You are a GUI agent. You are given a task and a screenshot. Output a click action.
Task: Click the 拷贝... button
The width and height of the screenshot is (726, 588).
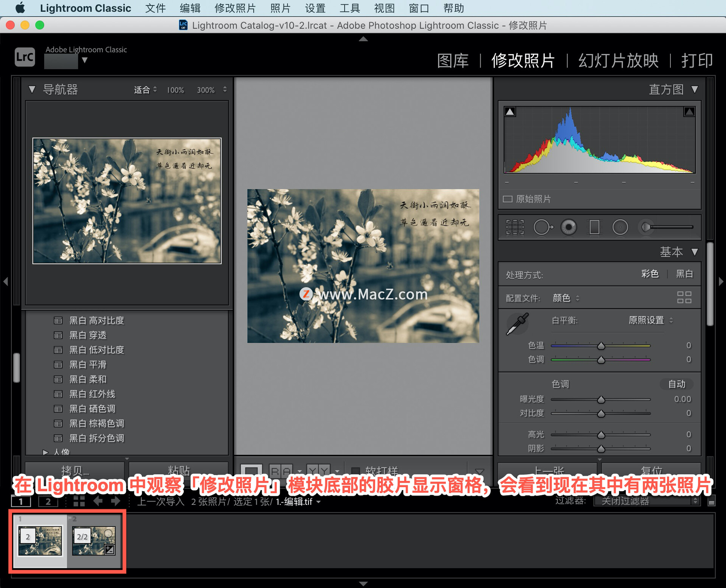[75, 470]
